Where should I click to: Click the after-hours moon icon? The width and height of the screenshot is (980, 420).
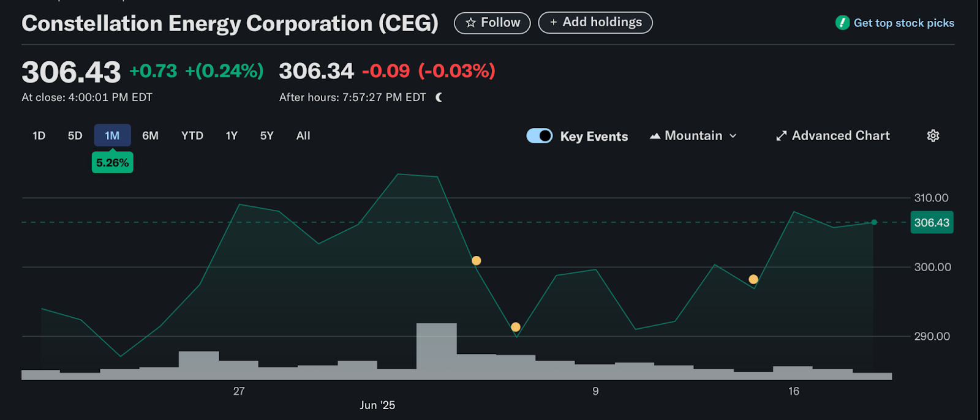pos(439,97)
